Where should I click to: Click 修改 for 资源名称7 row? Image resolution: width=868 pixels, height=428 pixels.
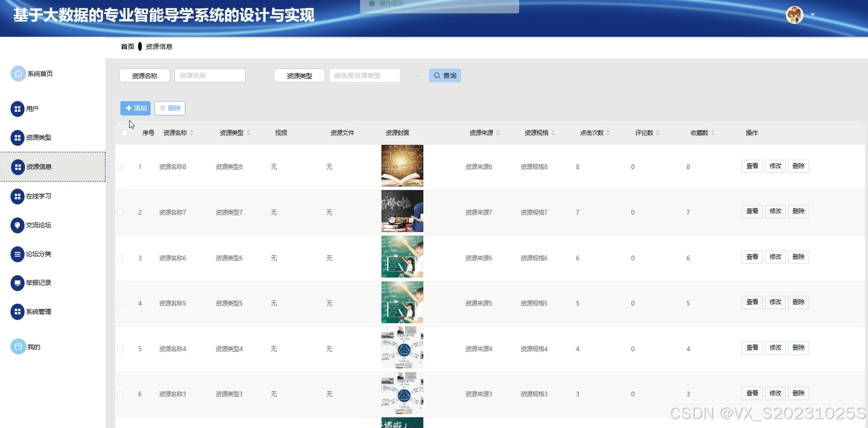point(776,211)
